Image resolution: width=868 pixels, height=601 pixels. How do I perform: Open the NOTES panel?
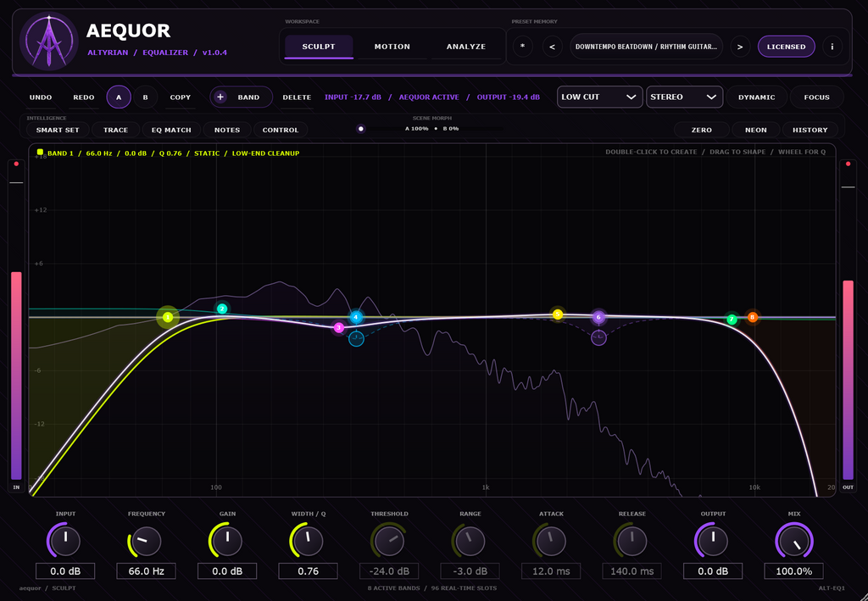click(x=227, y=130)
